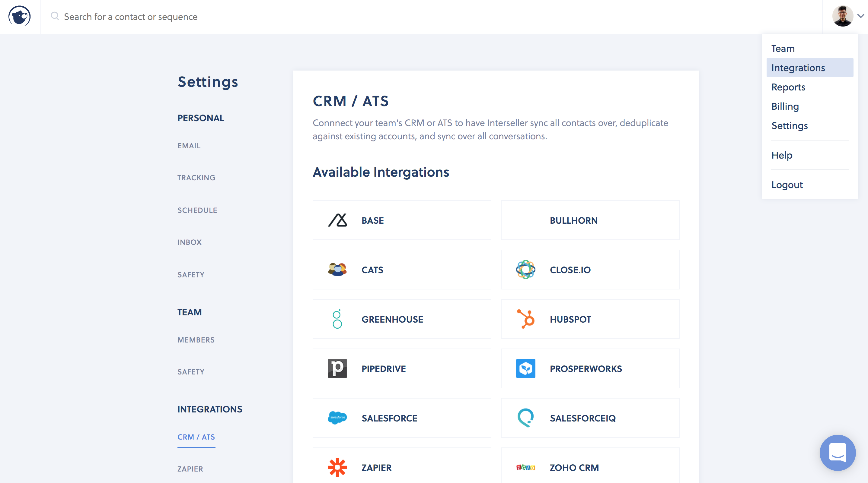Open team Members settings
Image resolution: width=868 pixels, height=483 pixels.
196,339
